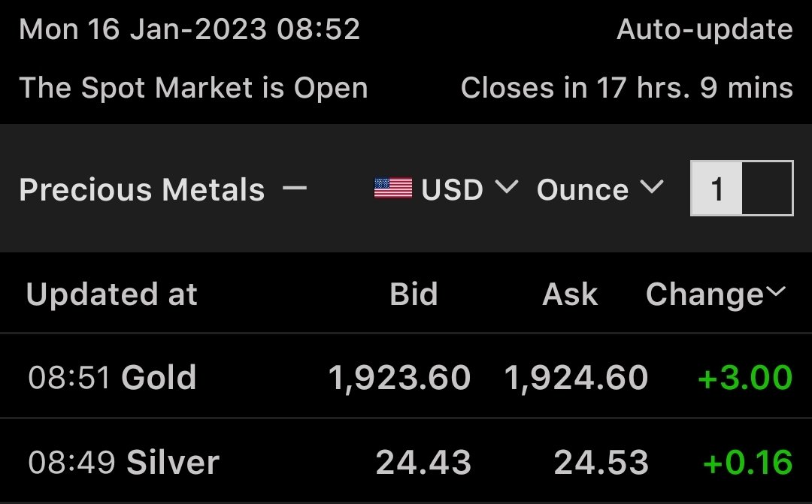Screen dimensions: 812x504
Task: Click the Precious Metals heading
Action: 142,189
